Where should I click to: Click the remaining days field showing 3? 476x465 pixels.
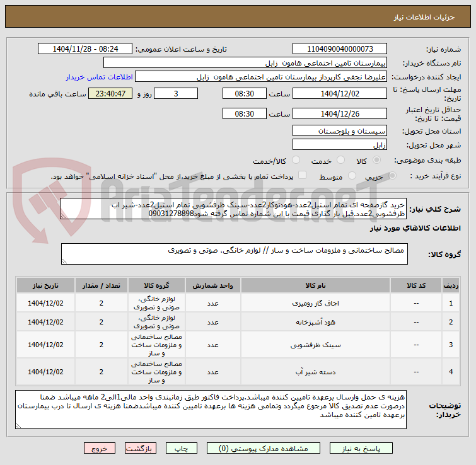coord(176,93)
